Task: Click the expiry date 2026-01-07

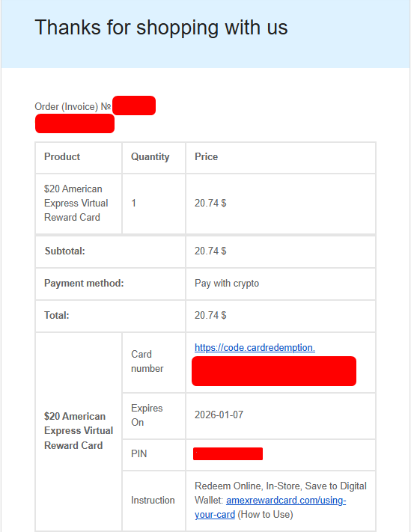Action: (x=219, y=415)
